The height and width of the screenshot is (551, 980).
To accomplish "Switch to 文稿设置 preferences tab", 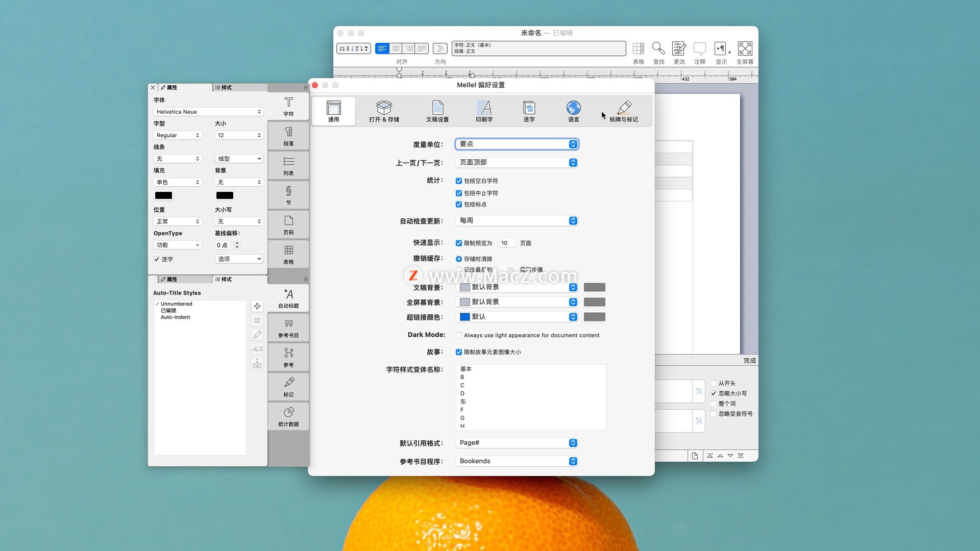I will (437, 111).
